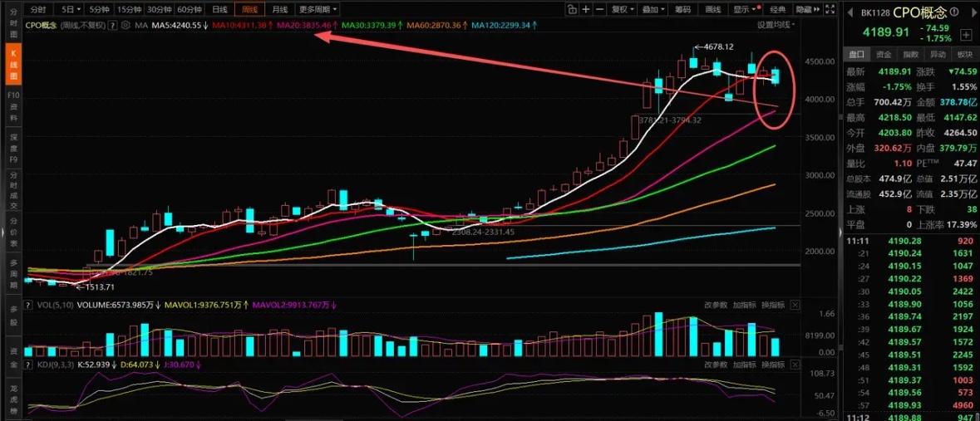
Task: Click the MA20:3835.46 indicator value
Action: [308, 25]
